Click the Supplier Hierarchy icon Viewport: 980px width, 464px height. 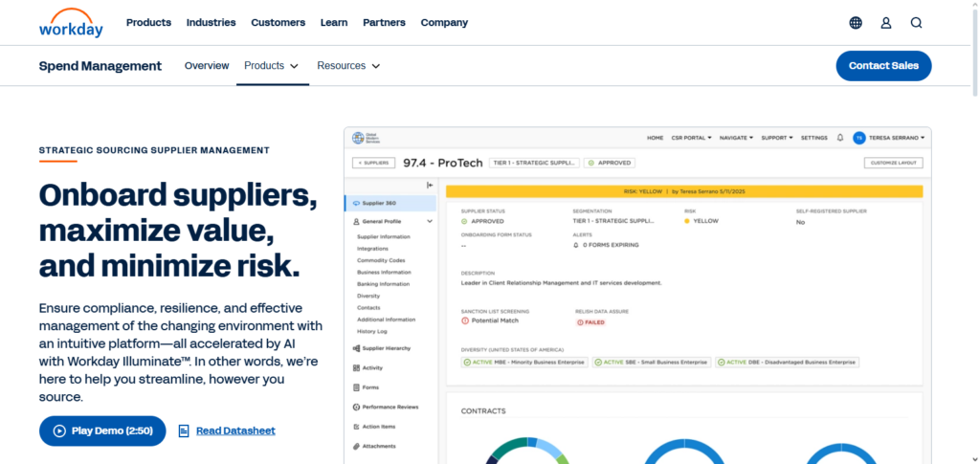coord(356,348)
